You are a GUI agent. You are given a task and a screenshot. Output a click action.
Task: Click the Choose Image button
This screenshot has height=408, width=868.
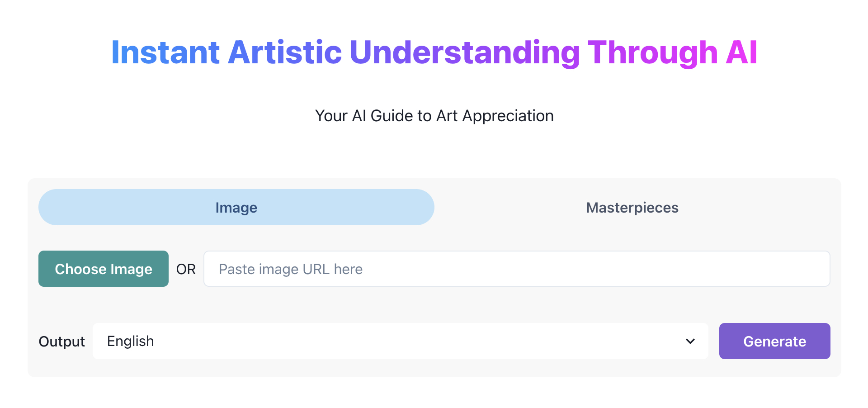104,269
